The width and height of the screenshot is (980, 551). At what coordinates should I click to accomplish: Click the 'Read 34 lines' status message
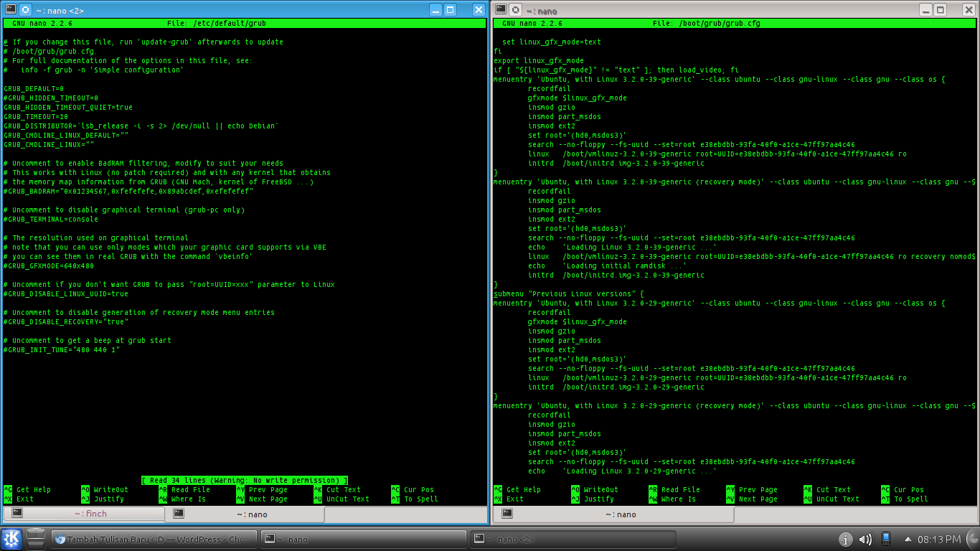245,480
